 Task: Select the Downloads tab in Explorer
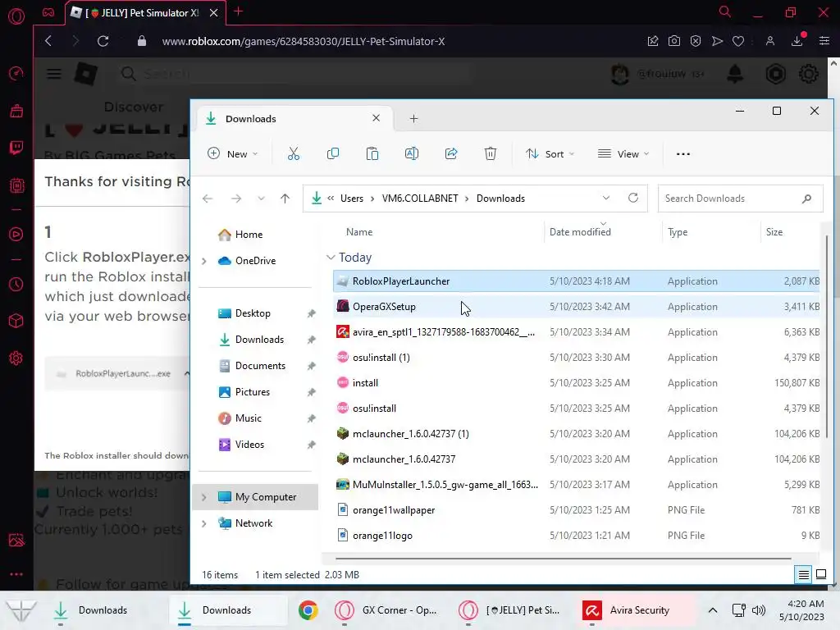tap(293, 119)
